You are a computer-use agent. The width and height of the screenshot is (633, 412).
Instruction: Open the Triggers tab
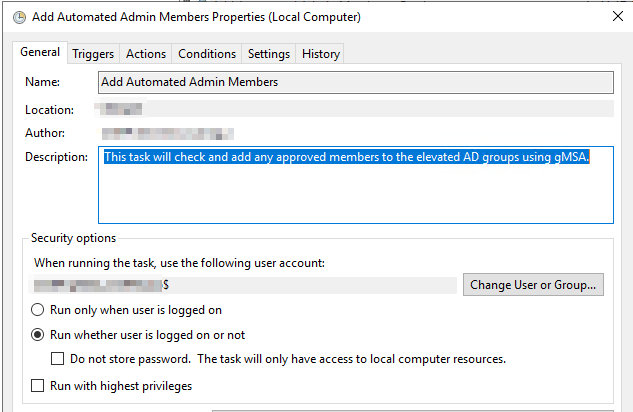[x=93, y=54]
